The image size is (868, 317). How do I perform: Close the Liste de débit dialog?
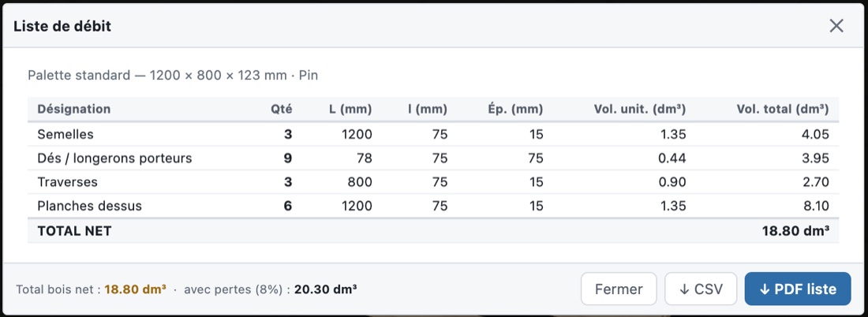(836, 25)
